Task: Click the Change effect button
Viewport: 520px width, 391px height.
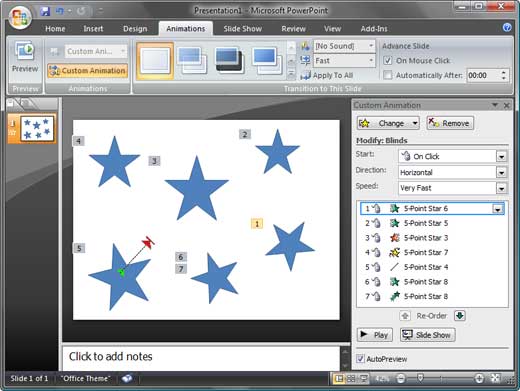Action: click(x=388, y=123)
